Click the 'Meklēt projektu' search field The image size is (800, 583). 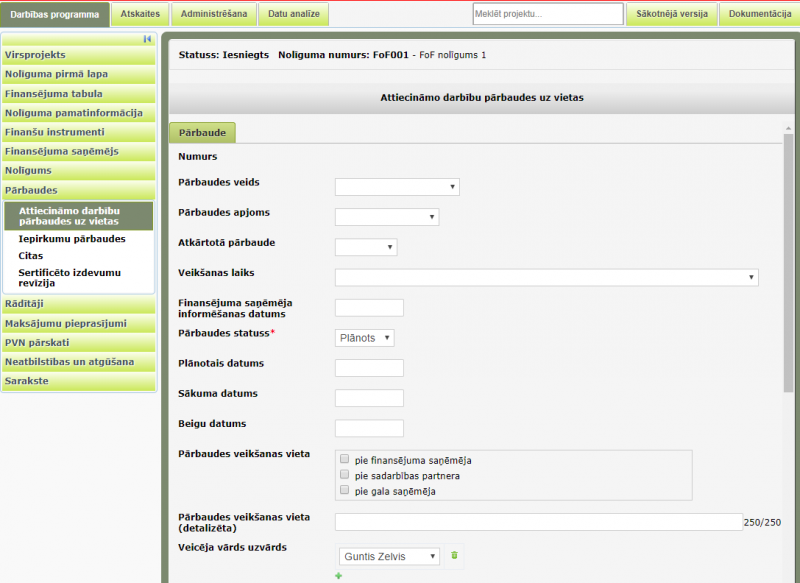coord(547,14)
